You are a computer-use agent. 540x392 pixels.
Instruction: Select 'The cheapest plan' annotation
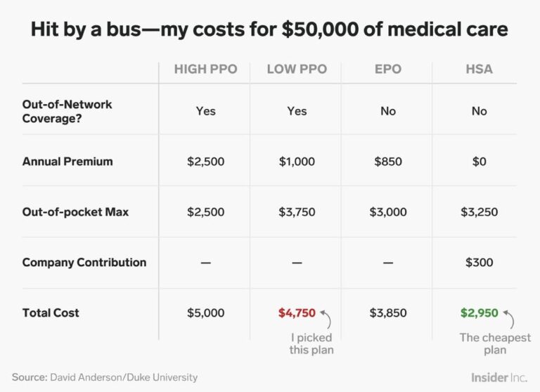click(x=495, y=344)
